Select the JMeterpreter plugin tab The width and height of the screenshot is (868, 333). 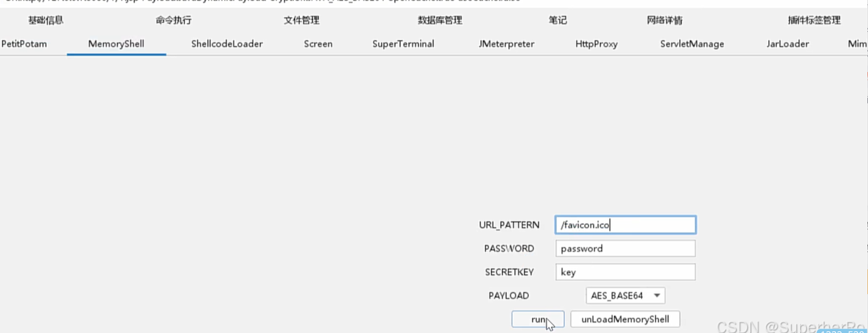tap(506, 44)
